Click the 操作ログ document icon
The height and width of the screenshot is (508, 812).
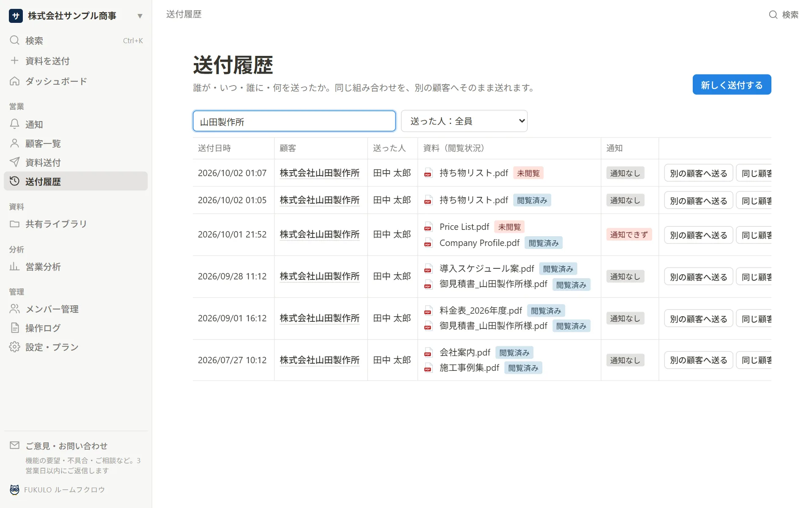click(x=15, y=328)
